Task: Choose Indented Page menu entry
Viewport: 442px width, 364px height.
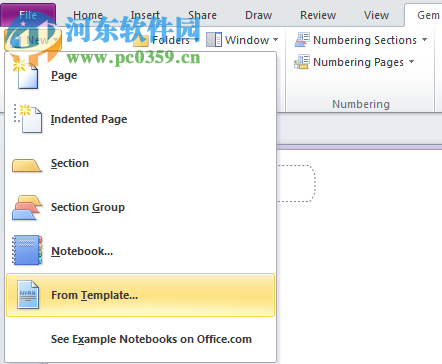Action: [x=140, y=119]
